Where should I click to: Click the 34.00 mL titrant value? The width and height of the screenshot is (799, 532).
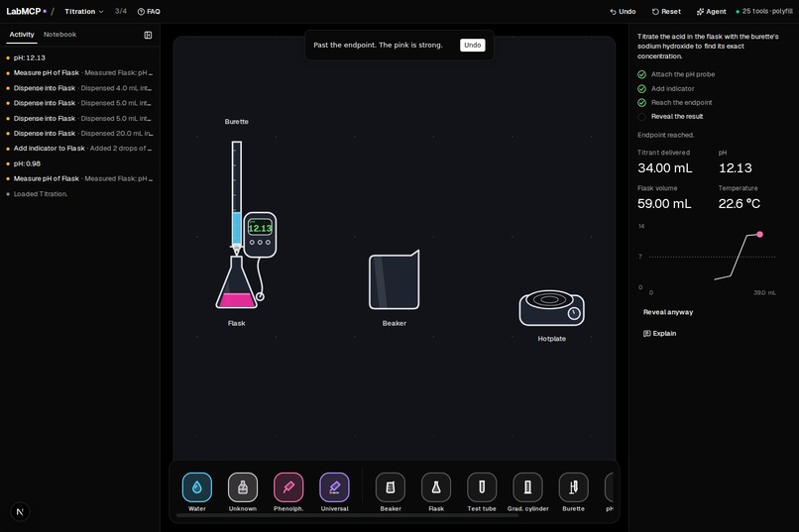click(x=664, y=168)
